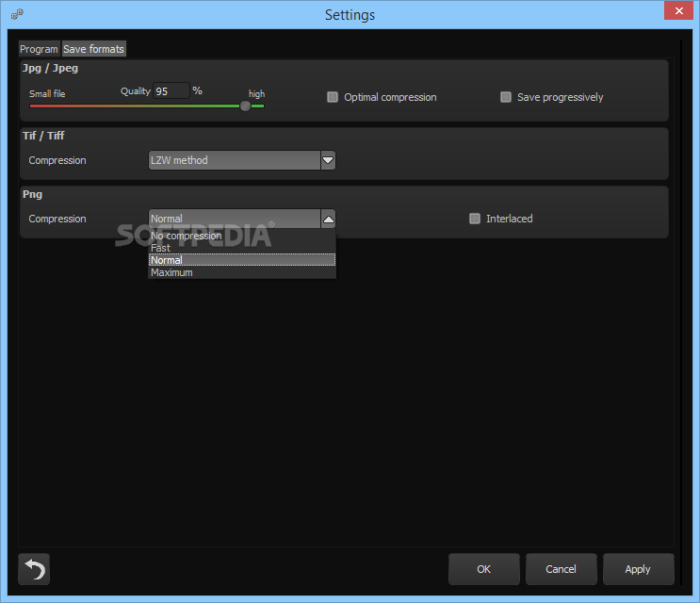Screen dimensions: 700x603
Task: Click the Jpeg quality slider handle
Action: [x=245, y=106]
